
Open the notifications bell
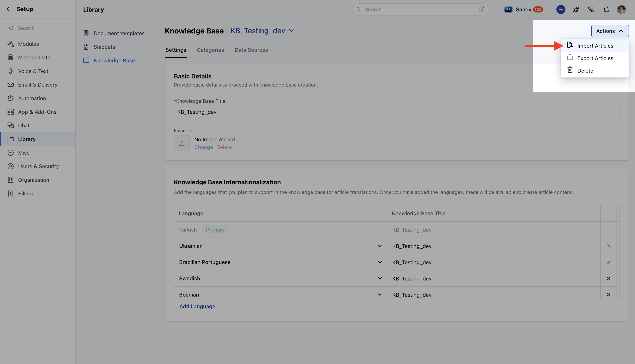pos(606,9)
